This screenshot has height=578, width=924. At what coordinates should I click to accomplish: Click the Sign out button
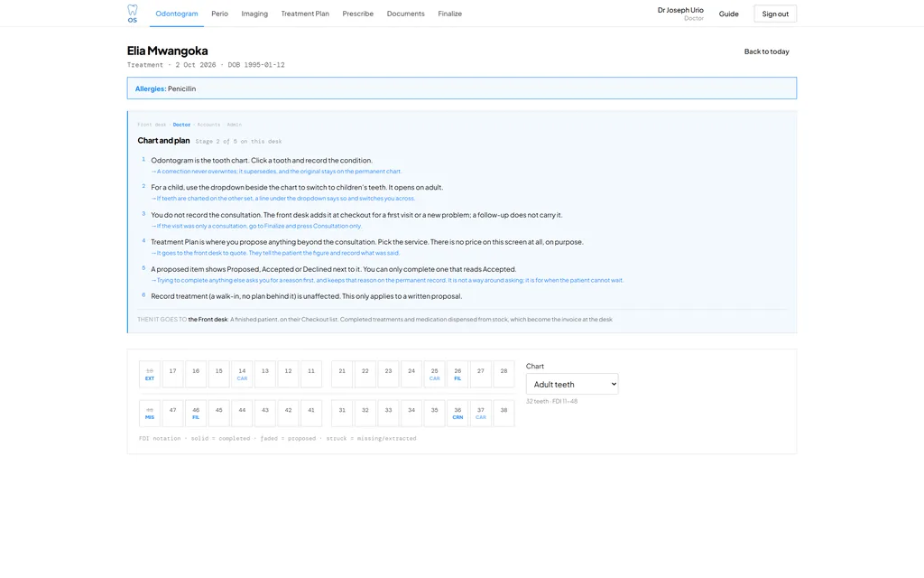point(775,14)
